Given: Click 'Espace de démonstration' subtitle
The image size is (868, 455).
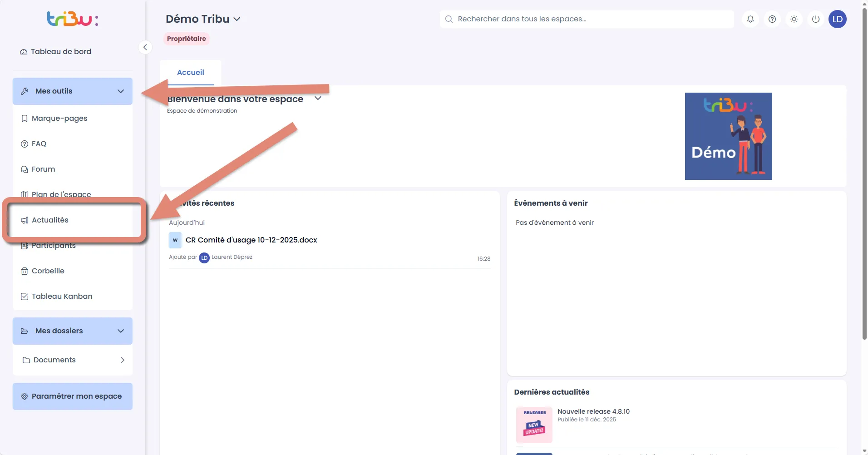Looking at the screenshot, I should (202, 111).
